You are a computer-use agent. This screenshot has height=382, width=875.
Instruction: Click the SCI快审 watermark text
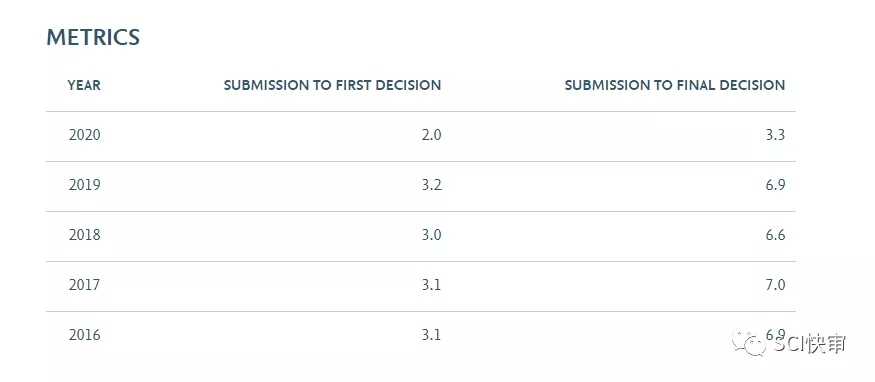(x=810, y=344)
